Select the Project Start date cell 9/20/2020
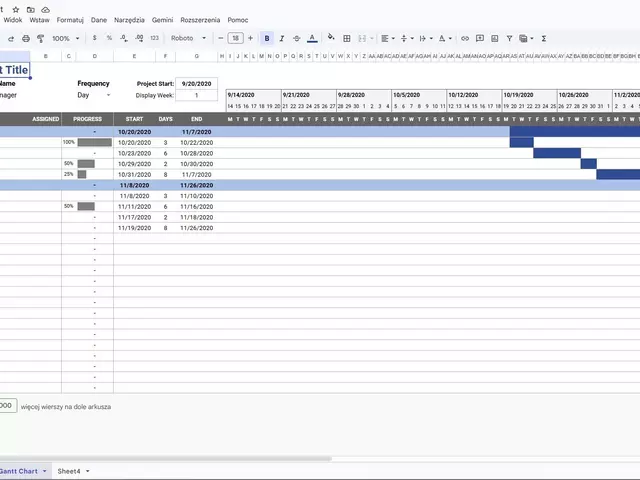 [x=197, y=84]
